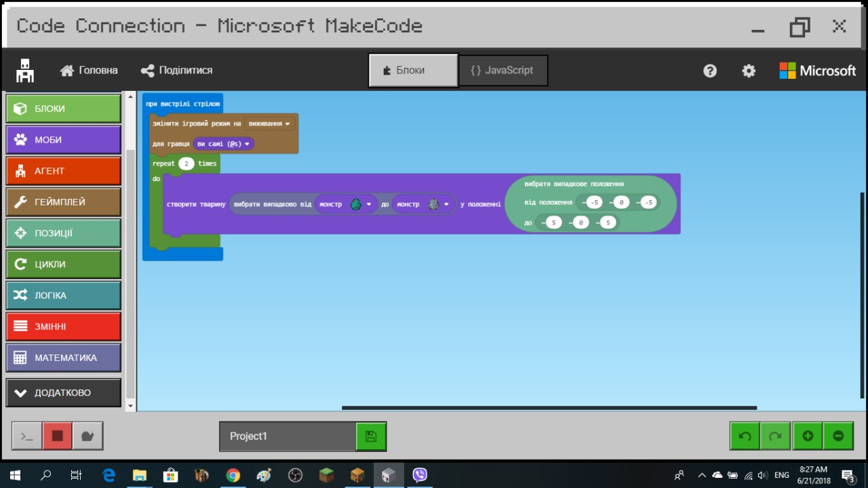Image resolution: width=868 pixels, height=488 pixels.
Task: Click the redo arrow button
Action: [x=775, y=436]
